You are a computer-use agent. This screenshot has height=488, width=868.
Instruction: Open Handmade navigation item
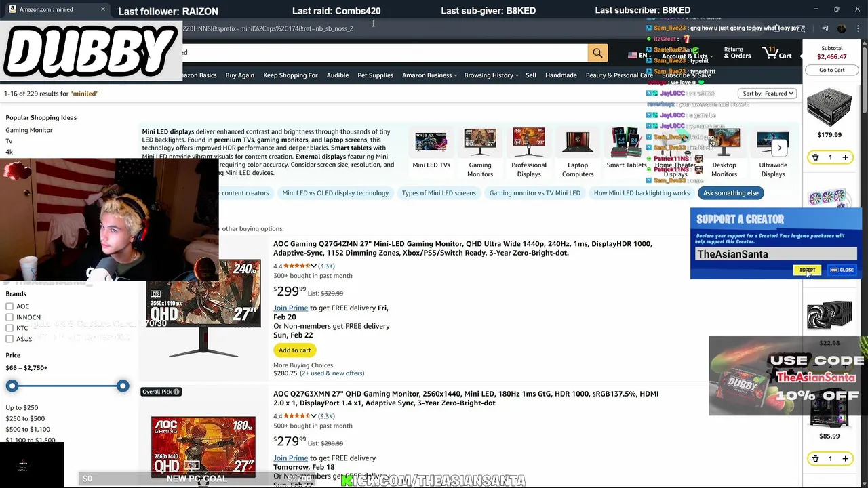click(561, 75)
